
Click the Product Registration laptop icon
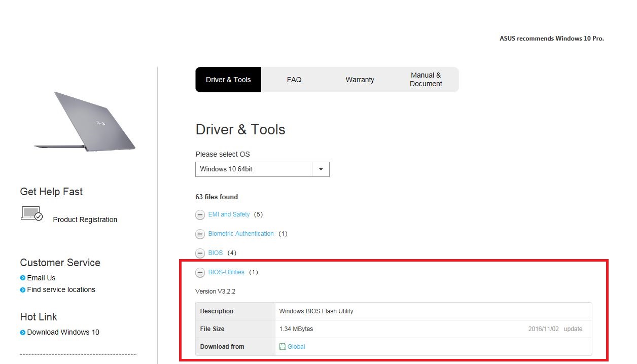pos(32,213)
